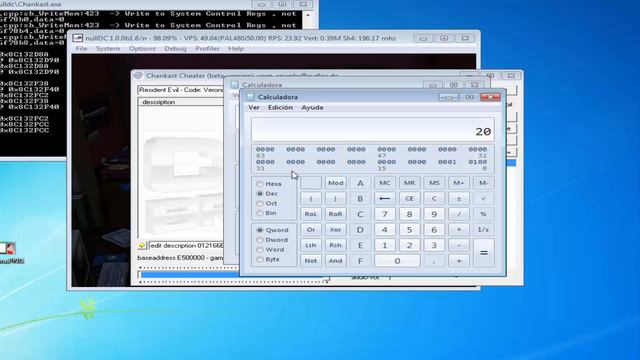Screen dimensions: 640x360
Task: Open the Ver menu in Calculadora
Action: [x=254, y=107]
